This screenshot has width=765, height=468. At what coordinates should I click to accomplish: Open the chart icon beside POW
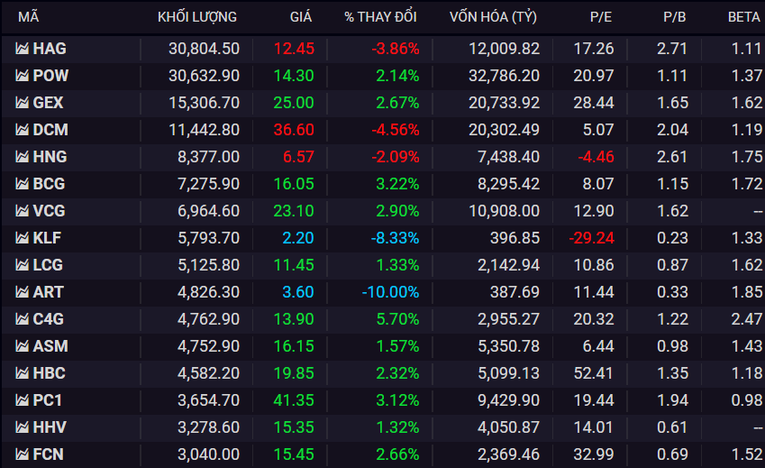pos(22,75)
